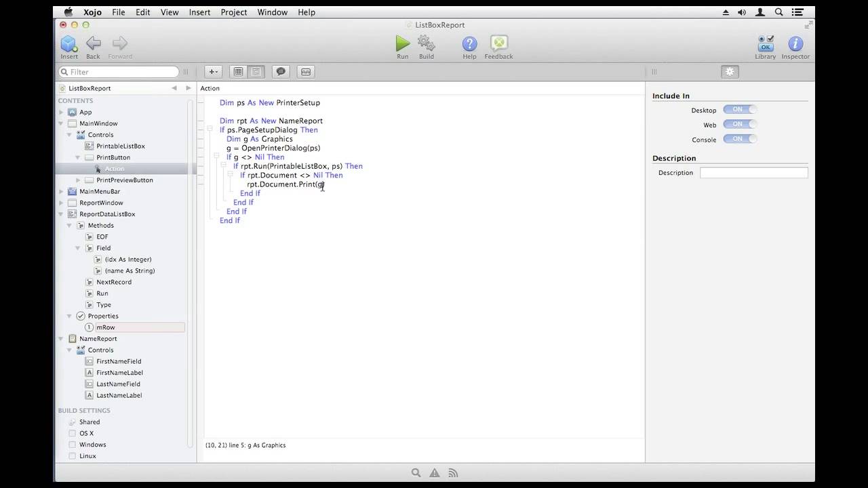
Task: Click the Build gears icon
Action: pos(426,44)
